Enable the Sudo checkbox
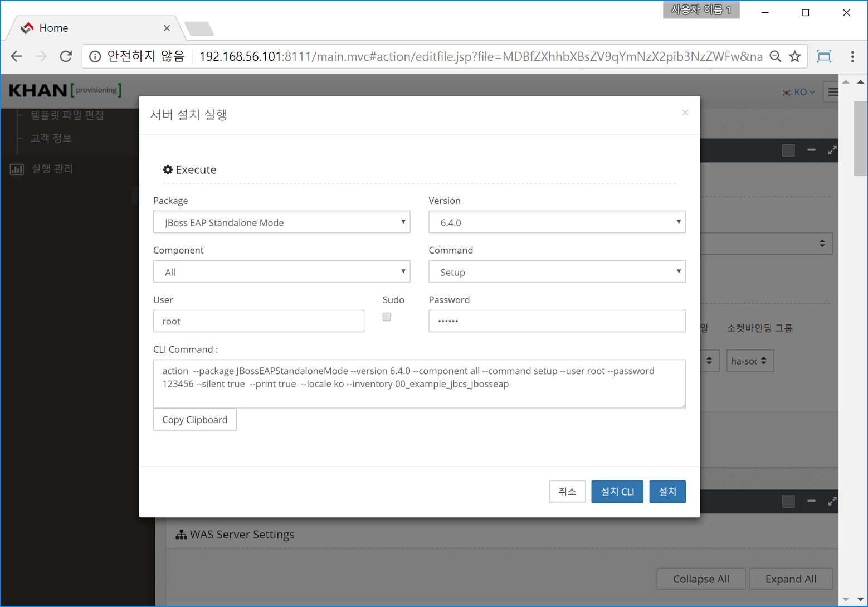The height and width of the screenshot is (607, 868). coord(387,317)
